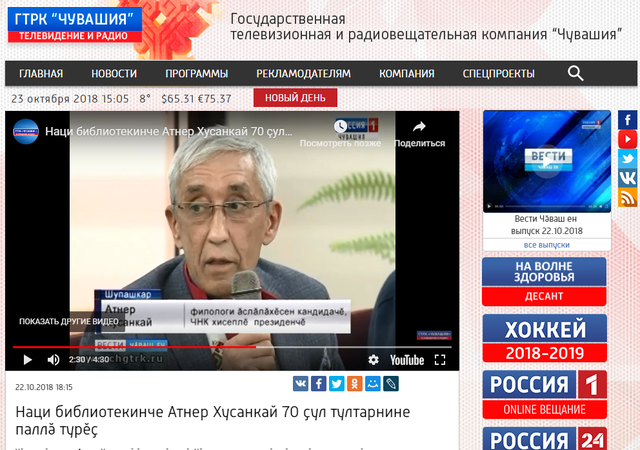This screenshot has height=450, width=640.
Task: Click the video title link in player
Action: click(169, 131)
